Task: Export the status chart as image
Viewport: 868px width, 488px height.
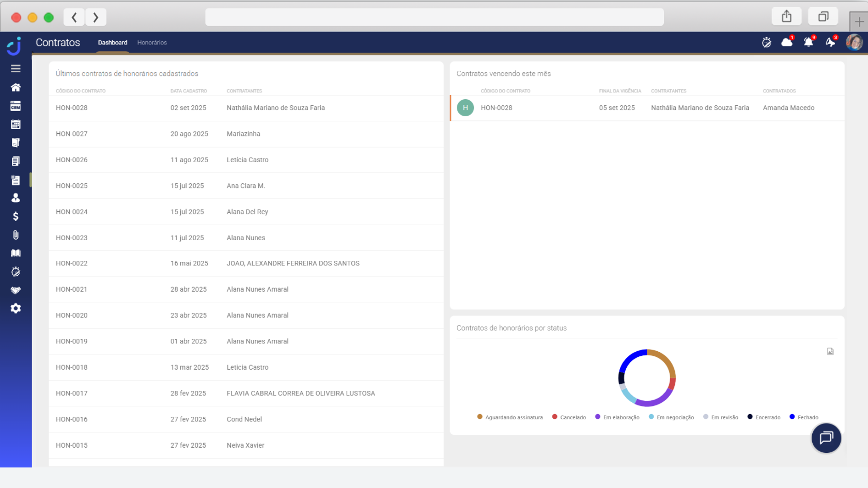Action: [x=830, y=352]
